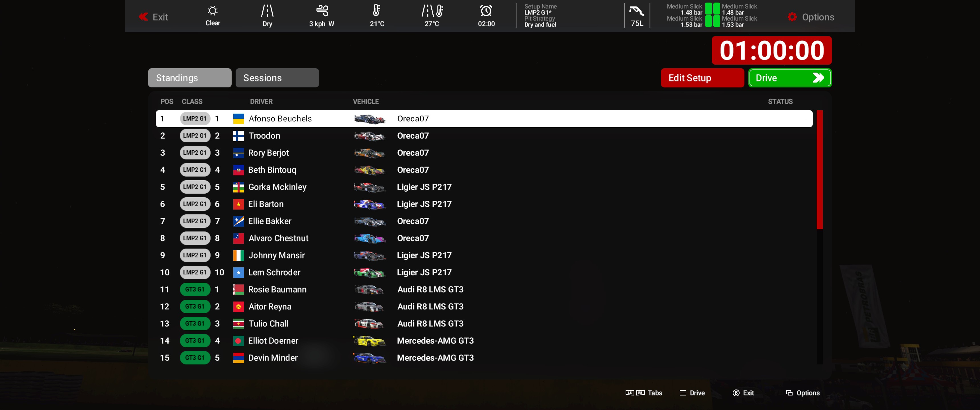Click the red Options gear icon
The width and height of the screenshot is (980, 410).
(792, 17)
